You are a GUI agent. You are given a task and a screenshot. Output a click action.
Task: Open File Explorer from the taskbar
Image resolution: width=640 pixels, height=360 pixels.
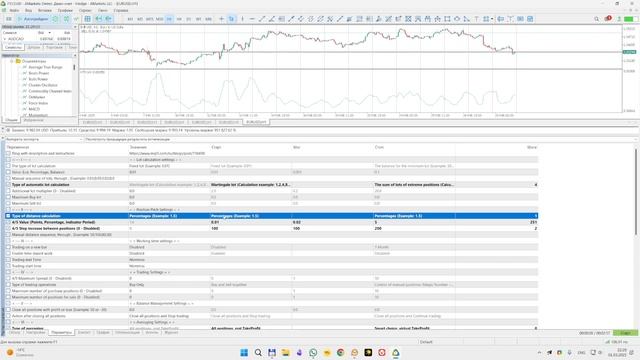pos(285,352)
